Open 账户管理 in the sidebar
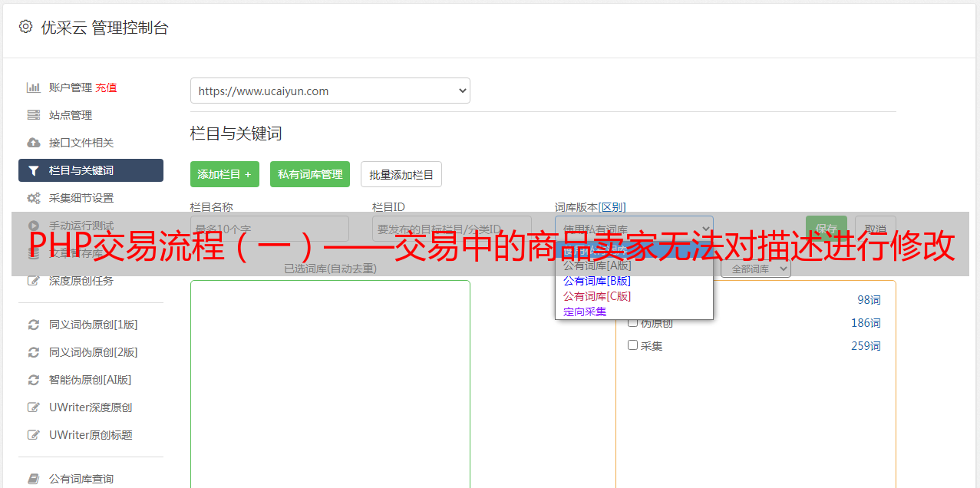 click(x=71, y=87)
